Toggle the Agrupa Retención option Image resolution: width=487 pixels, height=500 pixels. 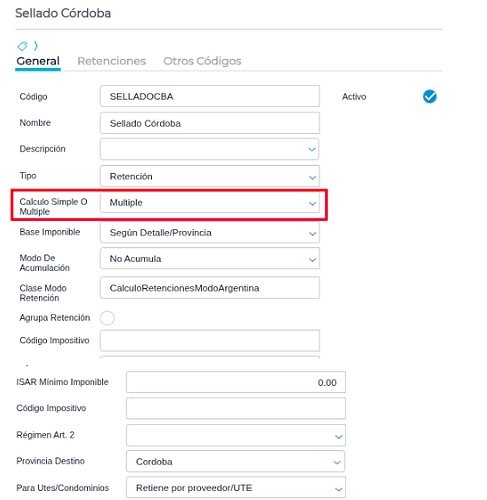[x=107, y=318]
